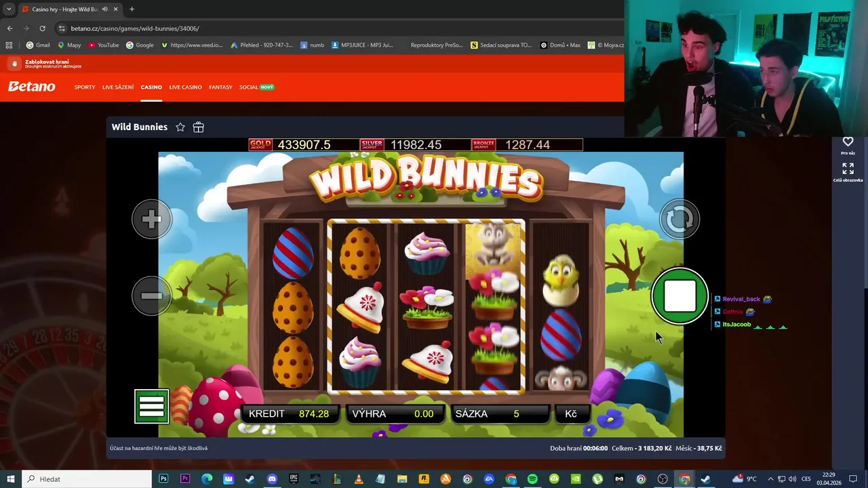Click the Kč currency button
The image size is (868, 488).
pos(571,414)
